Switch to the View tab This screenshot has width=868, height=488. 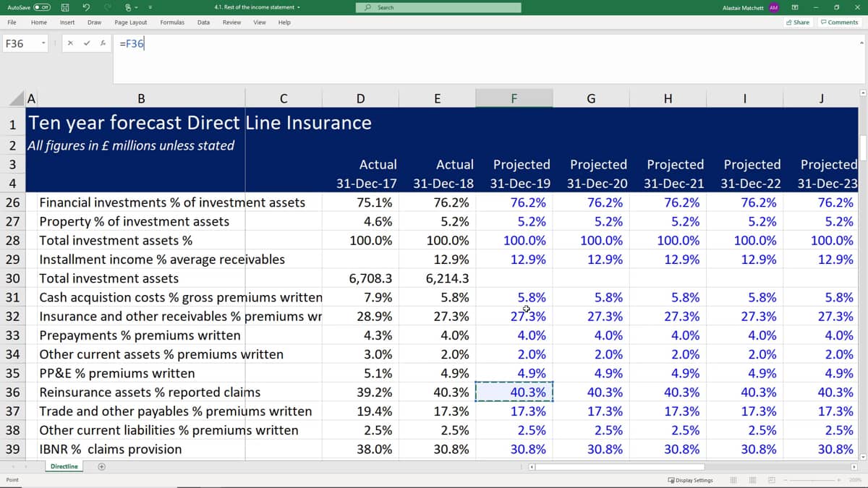260,22
